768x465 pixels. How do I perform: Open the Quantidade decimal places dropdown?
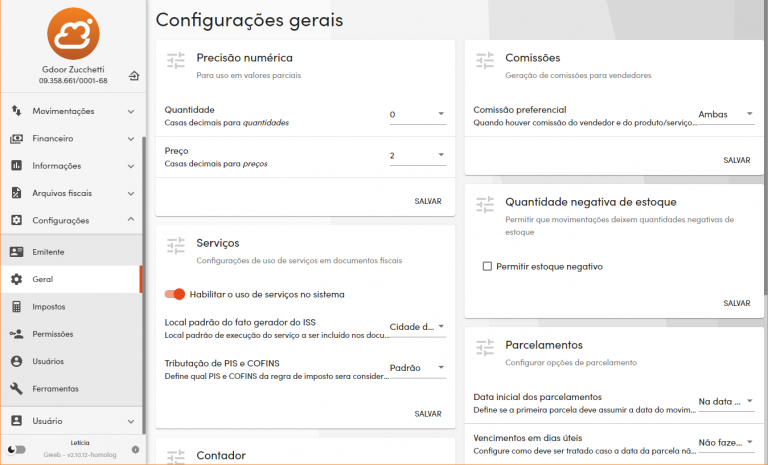point(417,114)
